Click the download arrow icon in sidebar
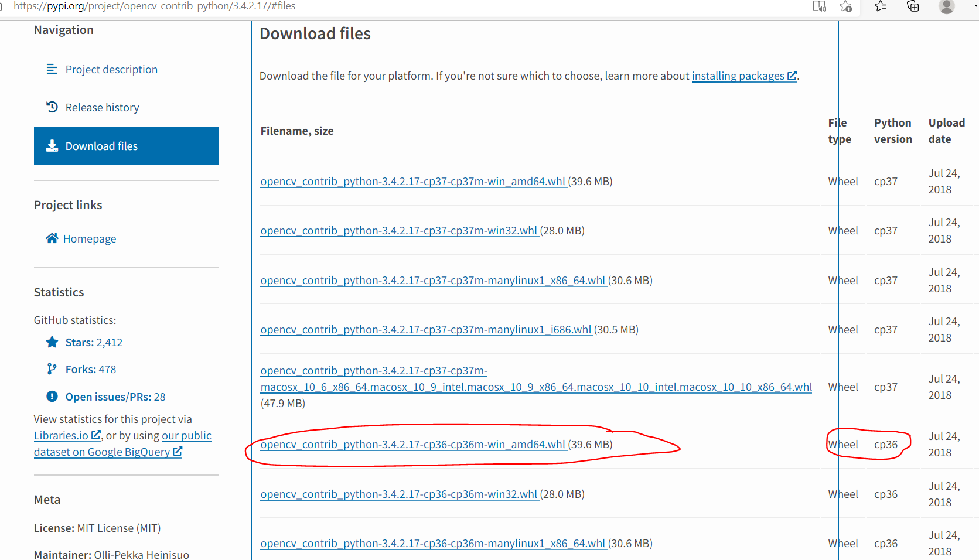The image size is (979, 560). [52, 146]
